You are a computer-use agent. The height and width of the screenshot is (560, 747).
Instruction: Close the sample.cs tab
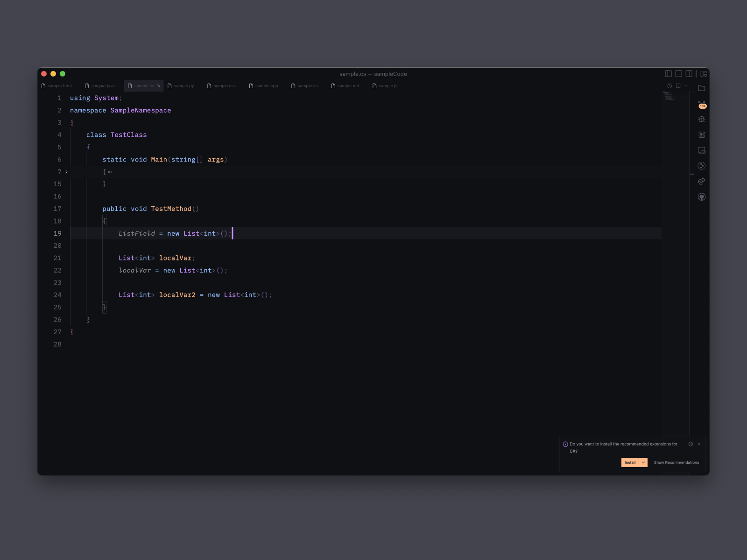point(159,86)
